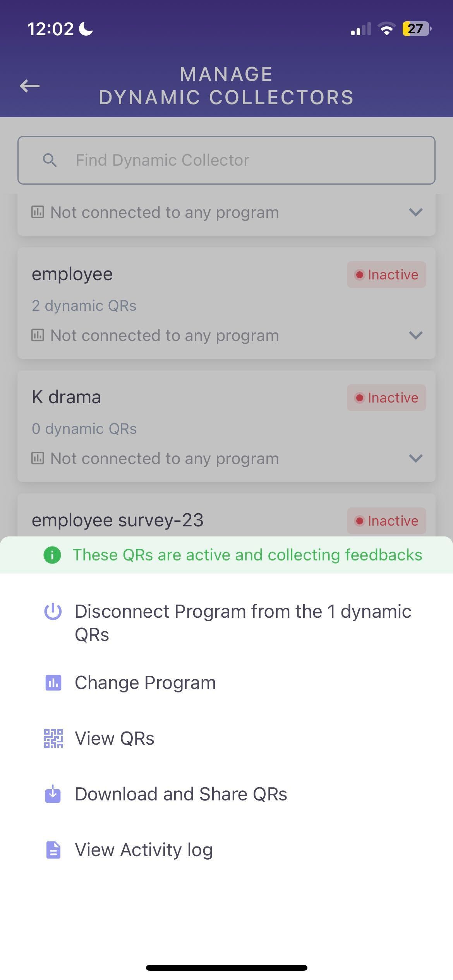
Task: Tap the employee survey-23 collector title
Action: tap(118, 520)
